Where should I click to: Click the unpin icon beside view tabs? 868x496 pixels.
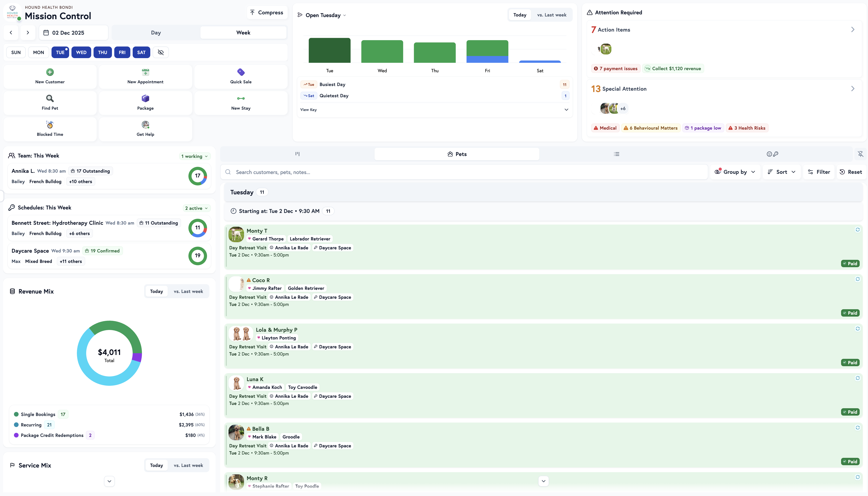[860, 154]
